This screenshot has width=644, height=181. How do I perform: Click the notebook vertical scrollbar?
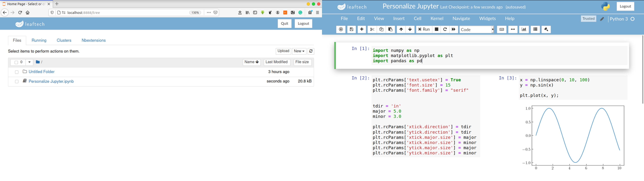(642, 70)
